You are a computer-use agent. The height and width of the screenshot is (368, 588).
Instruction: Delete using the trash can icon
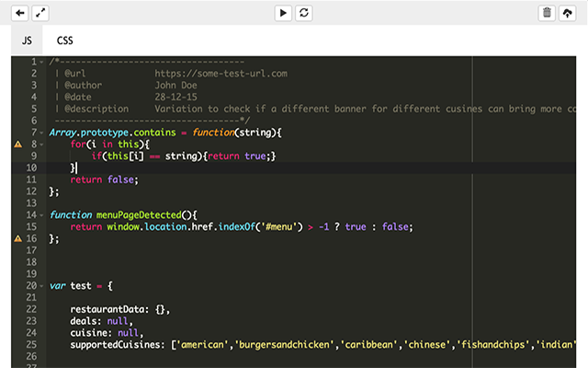tap(547, 13)
